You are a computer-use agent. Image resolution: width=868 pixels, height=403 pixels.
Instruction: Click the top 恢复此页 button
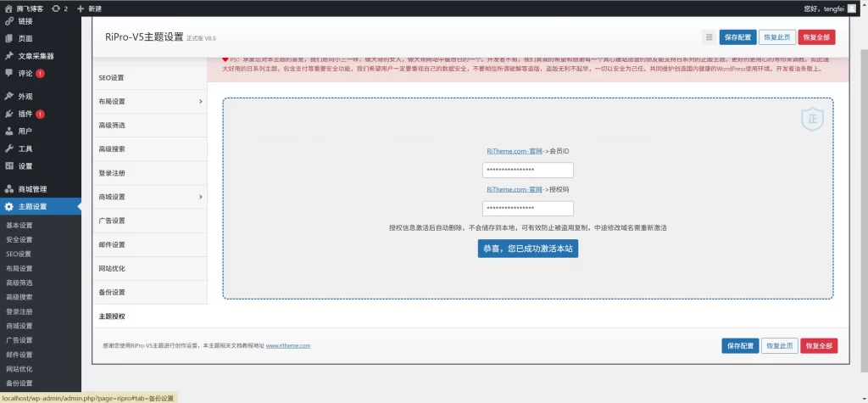pos(777,37)
